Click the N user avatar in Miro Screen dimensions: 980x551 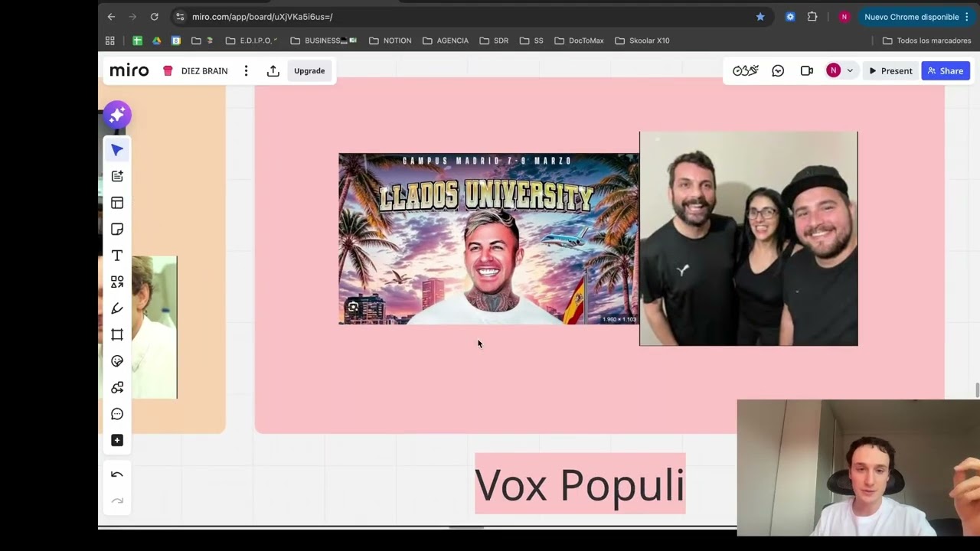tap(834, 70)
